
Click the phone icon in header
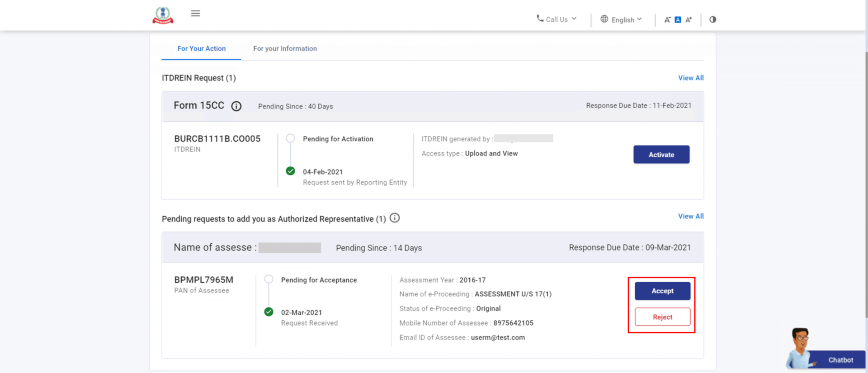[x=540, y=19]
